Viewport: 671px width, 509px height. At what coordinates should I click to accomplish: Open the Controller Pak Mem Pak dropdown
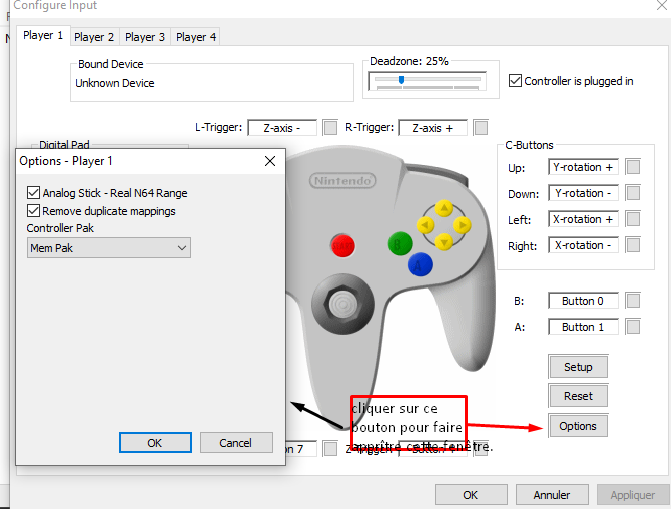[109, 248]
